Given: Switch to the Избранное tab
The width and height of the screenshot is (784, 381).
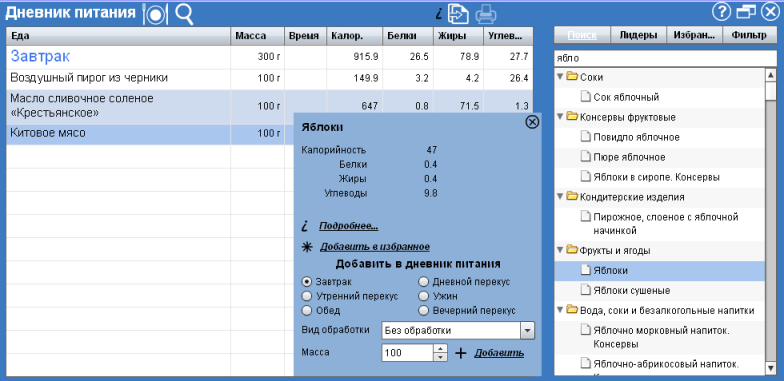Looking at the screenshot, I should coord(694,36).
